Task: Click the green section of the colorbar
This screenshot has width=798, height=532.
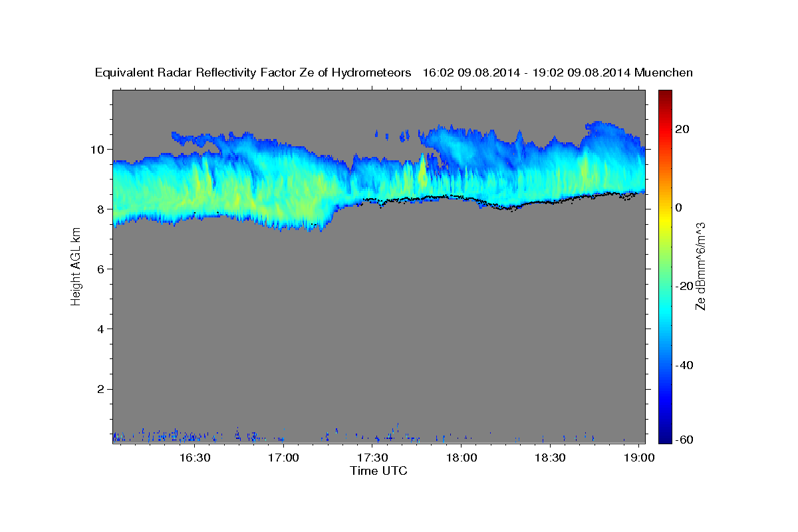Action: click(x=664, y=266)
